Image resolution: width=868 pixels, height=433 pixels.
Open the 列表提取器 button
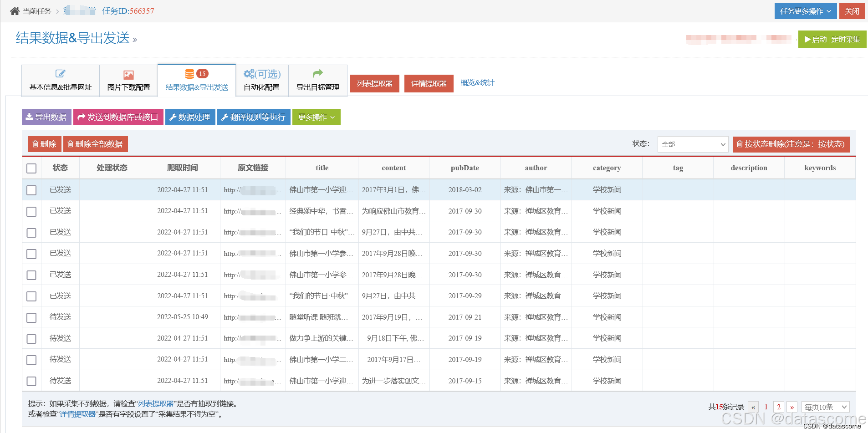pyautogui.click(x=375, y=84)
